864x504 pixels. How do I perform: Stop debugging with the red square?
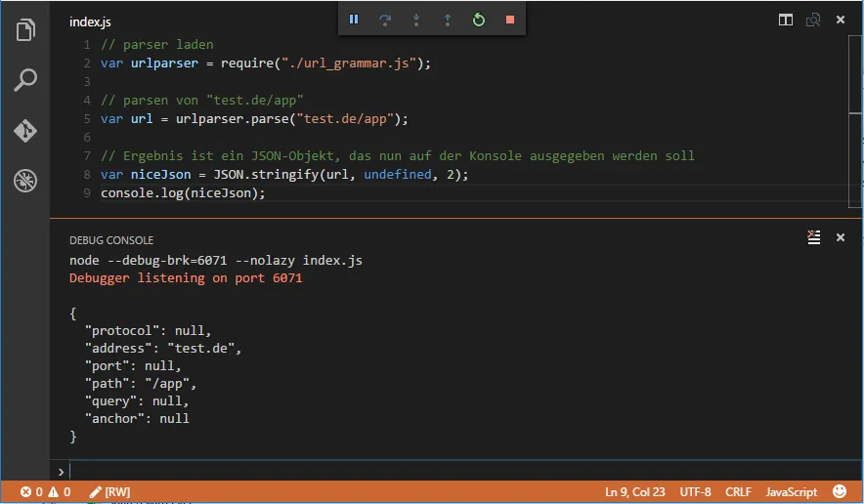point(509,20)
